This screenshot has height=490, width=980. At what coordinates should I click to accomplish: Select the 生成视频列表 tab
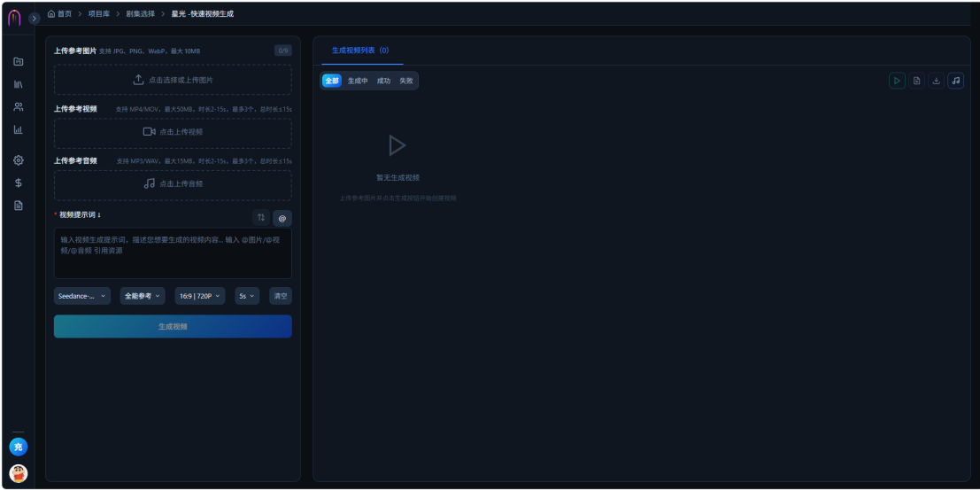click(360, 51)
